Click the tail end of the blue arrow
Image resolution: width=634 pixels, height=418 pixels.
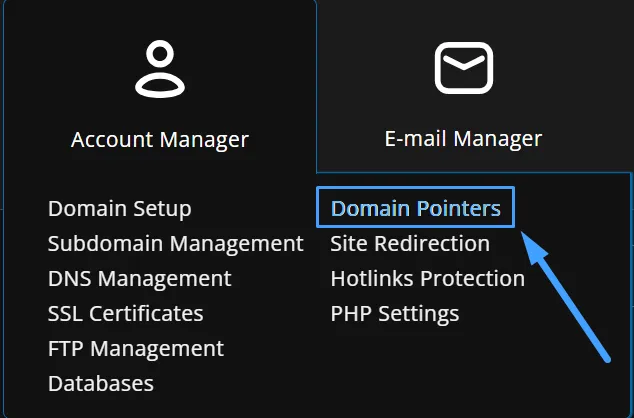605,355
